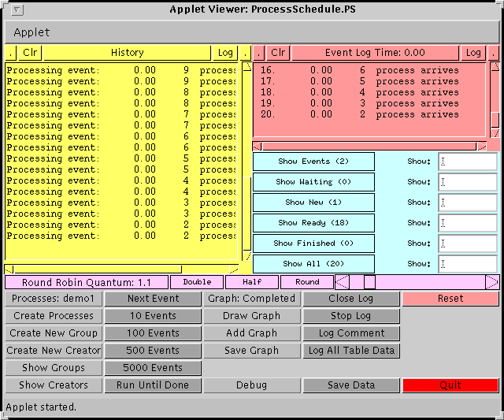The image size is (504, 420).
Task: Click Event Log vertical scrollbar down arrow
Action: tap(495, 133)
